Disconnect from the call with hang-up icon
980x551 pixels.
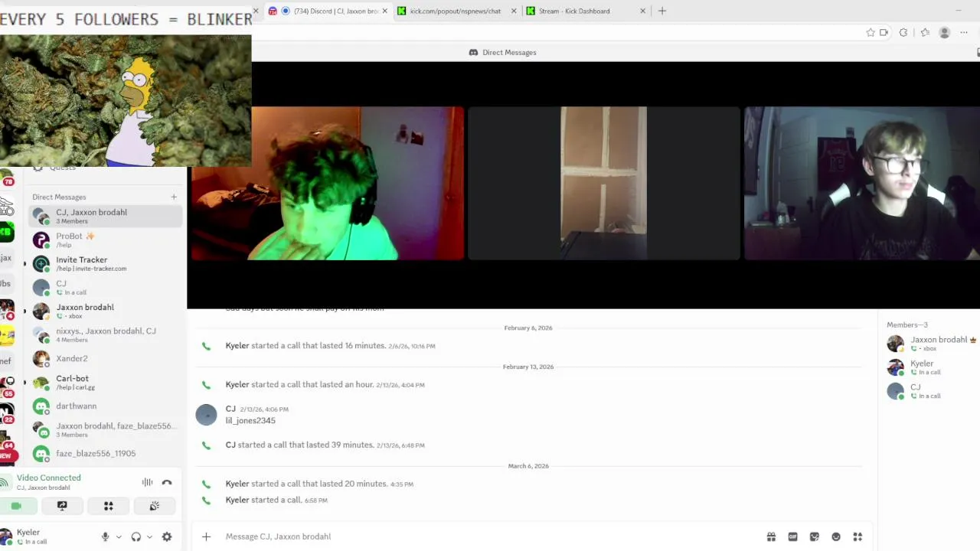point(167,482)
